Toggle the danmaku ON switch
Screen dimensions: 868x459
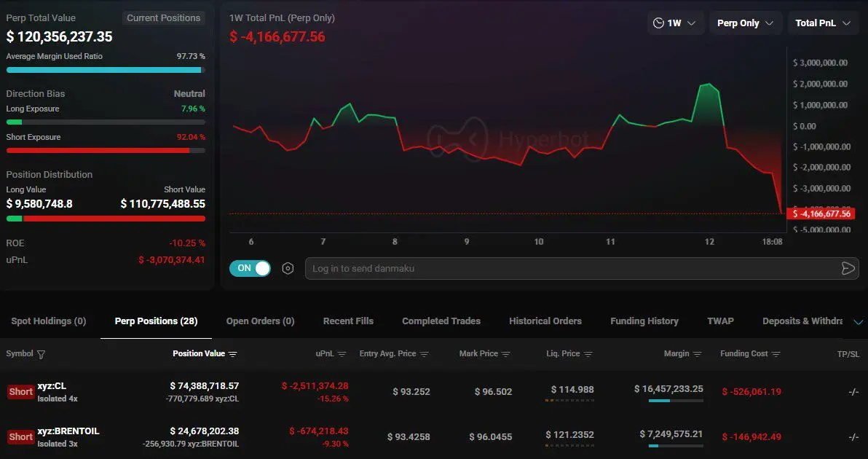click(x=250, y=269)
